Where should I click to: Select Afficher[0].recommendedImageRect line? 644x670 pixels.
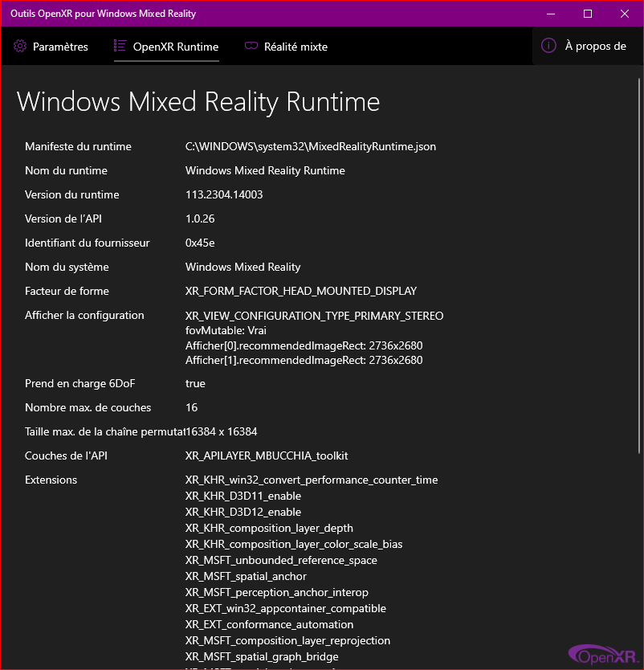pyautogui.click(x=304, y=345)
